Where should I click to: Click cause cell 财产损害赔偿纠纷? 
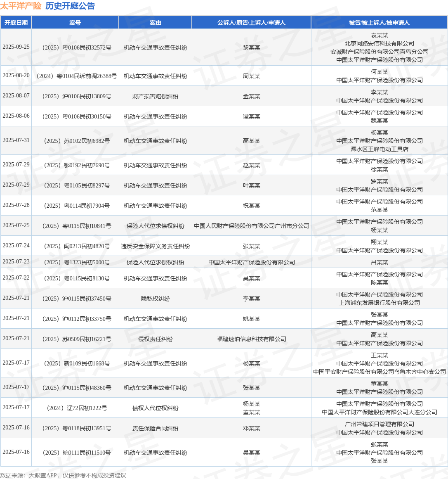click(156, 96)
